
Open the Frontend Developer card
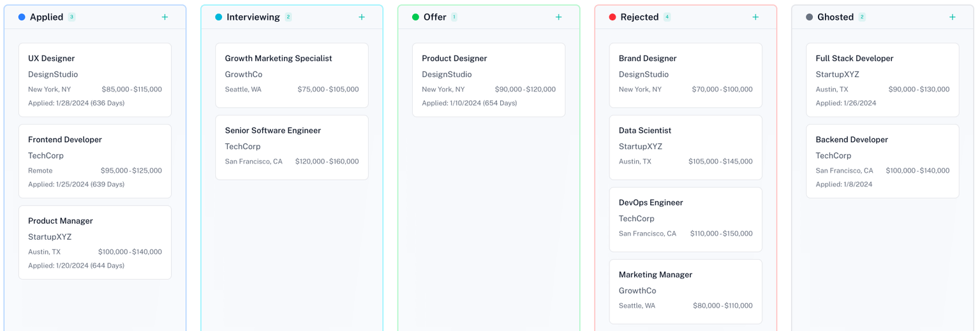point(94,161)
